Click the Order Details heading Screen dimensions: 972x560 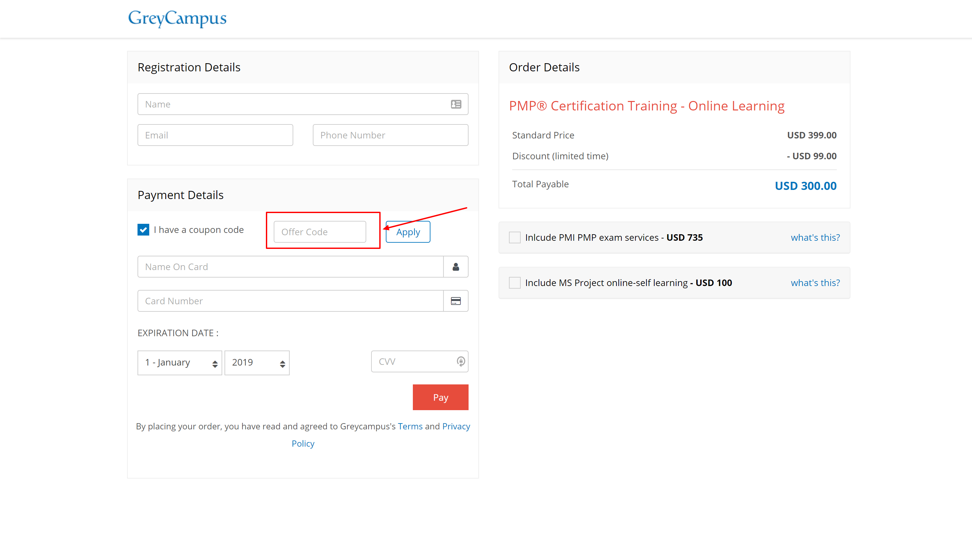[544, 67]
